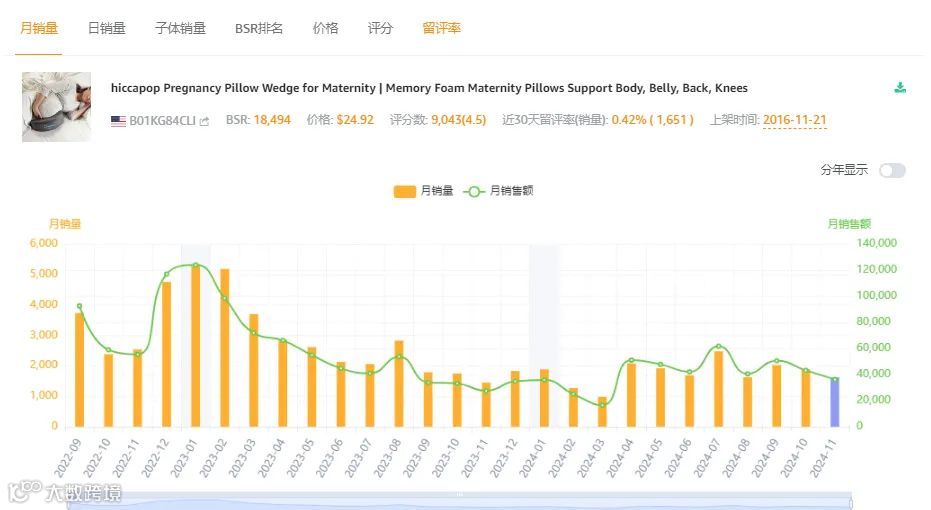Click the 2024-03 lowest sales bar
931x510 pixels.
602,411
